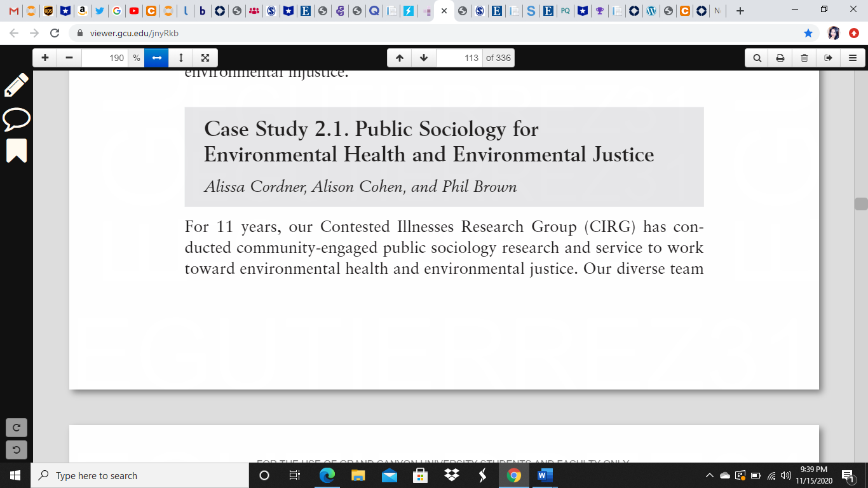Click the vertical scrollbar thumb
The width and height of the screenshot is (868, 488).
click(x=861, y=204)
